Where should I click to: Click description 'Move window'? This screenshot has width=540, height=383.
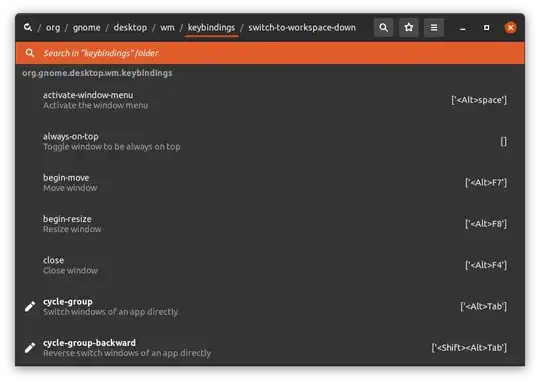(x=70, y=188)
